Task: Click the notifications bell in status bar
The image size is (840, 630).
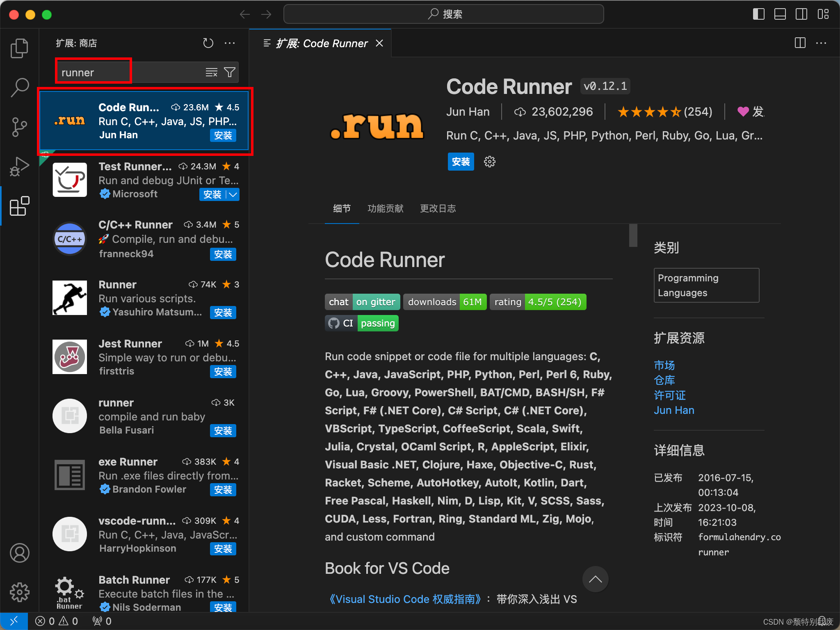Action: point(822,621)
